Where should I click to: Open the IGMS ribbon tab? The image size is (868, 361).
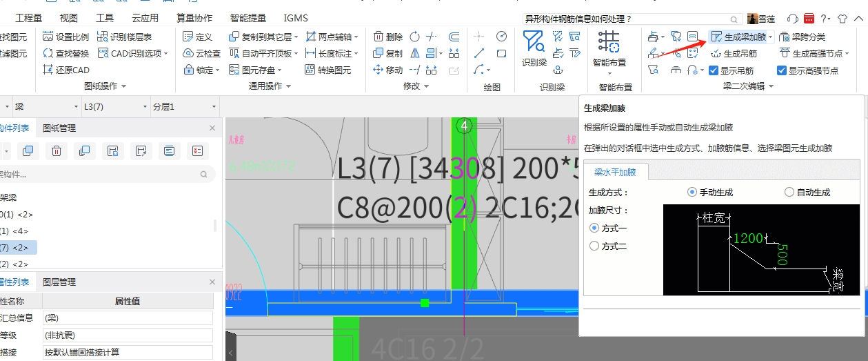(296, 18)
